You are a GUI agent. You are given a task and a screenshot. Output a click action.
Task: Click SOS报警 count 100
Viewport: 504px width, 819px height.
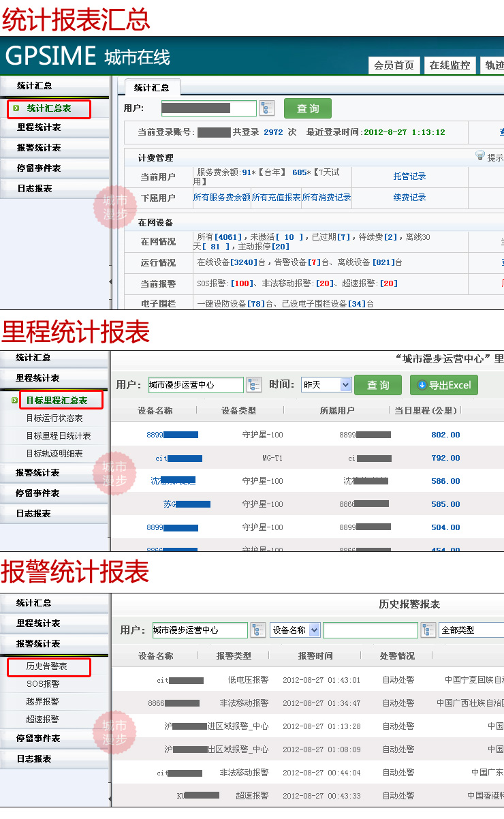click(x=242, y=283)
